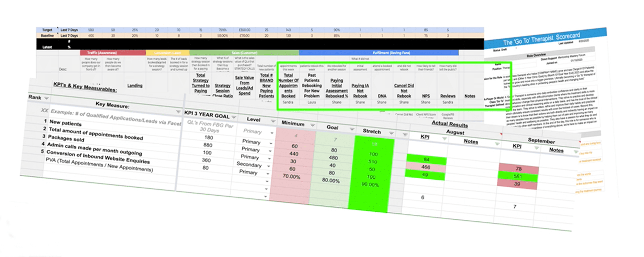This screenshot has width=644, height=257.
Task: Select the Stretch value '90.00%'
Action: point(370,184)
